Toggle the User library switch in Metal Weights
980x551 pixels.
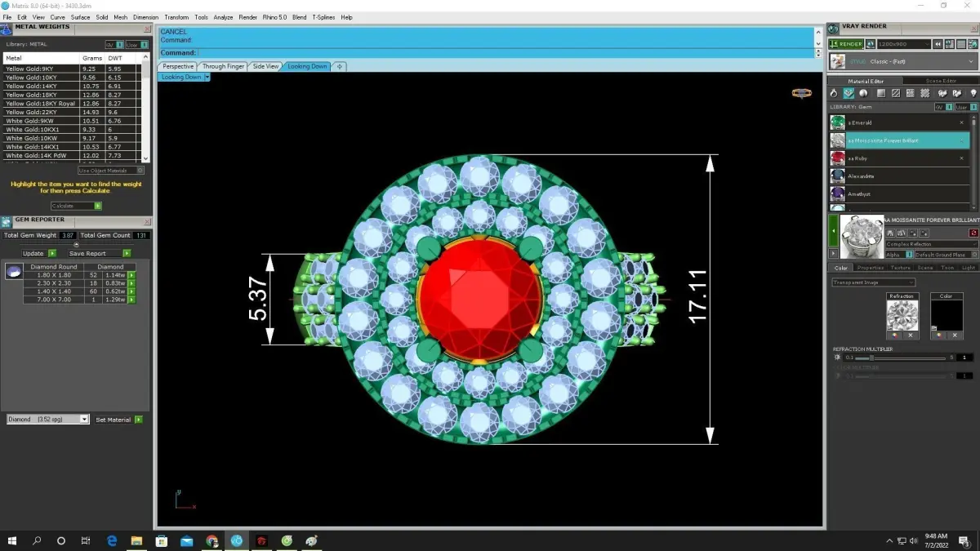point(136,45)
